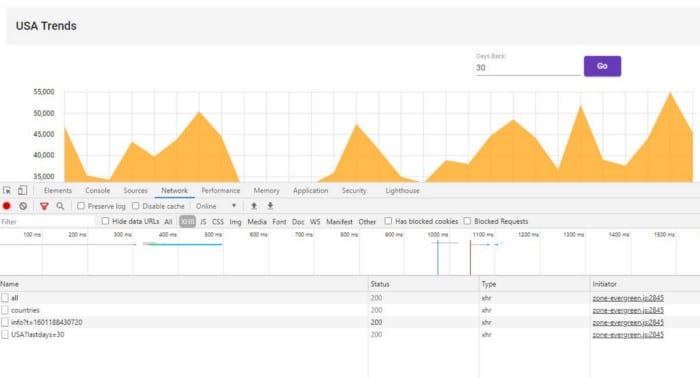Click the USA Trends heading
The height and width of the screenshot is (378, 700).
tap(46, 26)
